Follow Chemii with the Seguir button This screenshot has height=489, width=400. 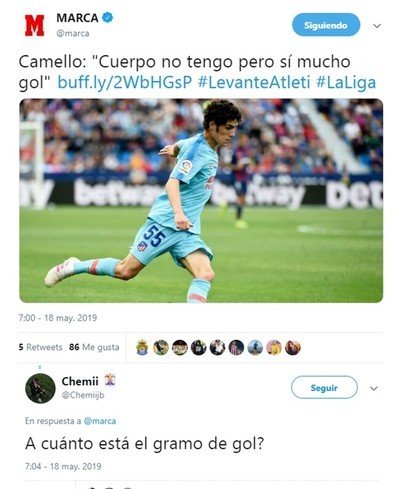coord(324,387)
